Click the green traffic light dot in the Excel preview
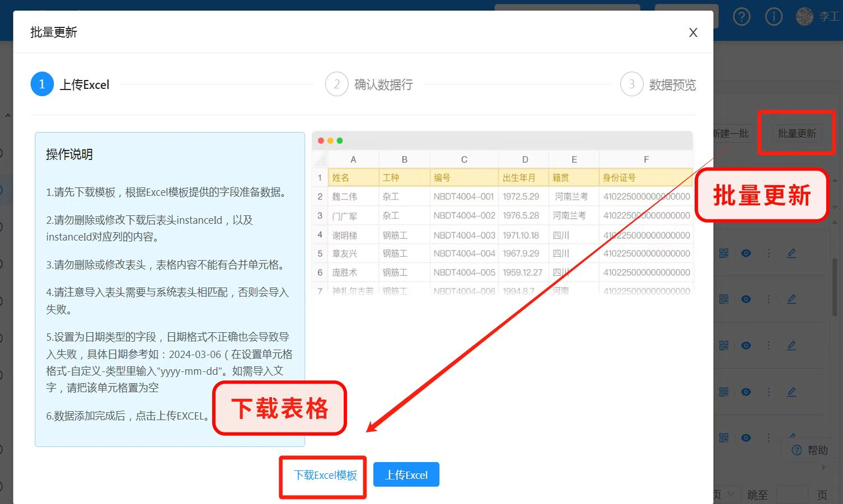 [340, 140]
